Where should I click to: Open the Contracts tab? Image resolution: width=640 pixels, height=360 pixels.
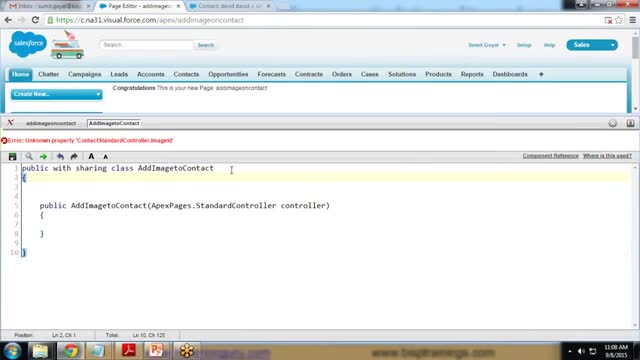[x=309, y=74]
